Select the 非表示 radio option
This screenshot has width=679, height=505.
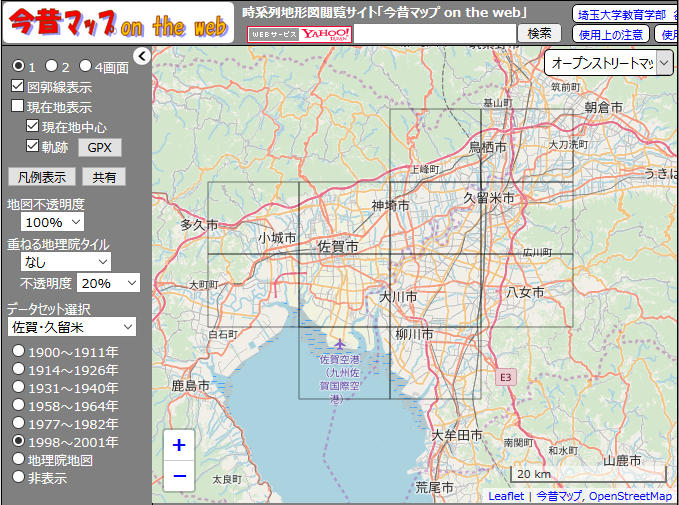click(x=18, y=477)
